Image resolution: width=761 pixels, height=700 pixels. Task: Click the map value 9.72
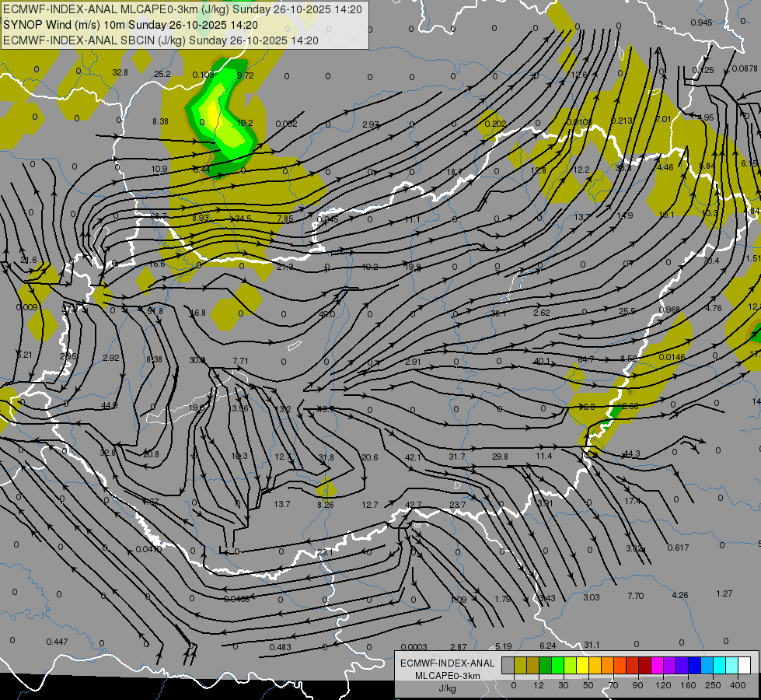tap(245, 75)
